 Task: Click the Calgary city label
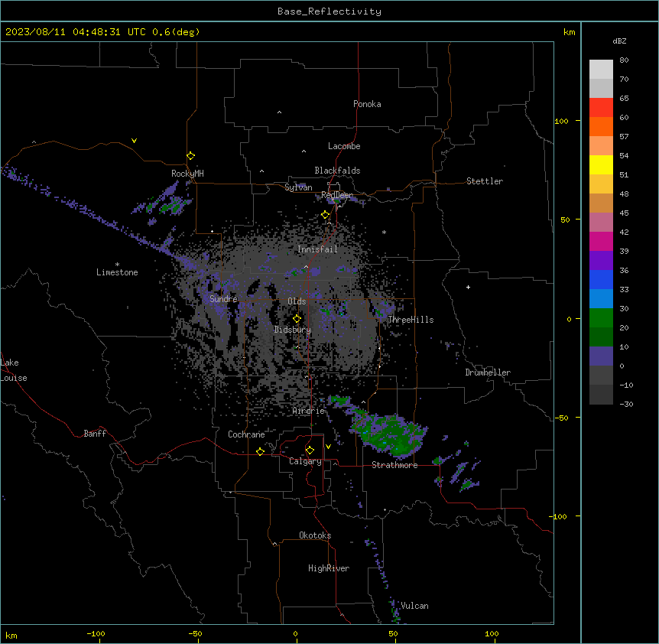tap(305, 461)
